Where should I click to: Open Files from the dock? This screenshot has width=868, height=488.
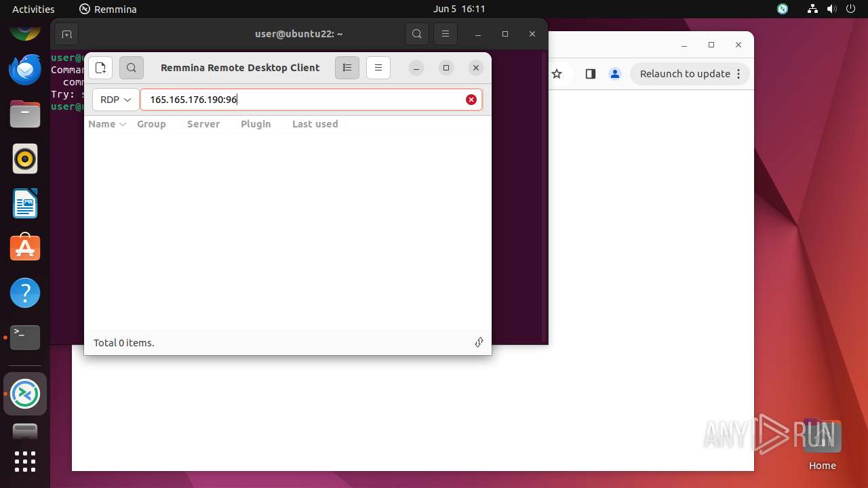(25, 114)
